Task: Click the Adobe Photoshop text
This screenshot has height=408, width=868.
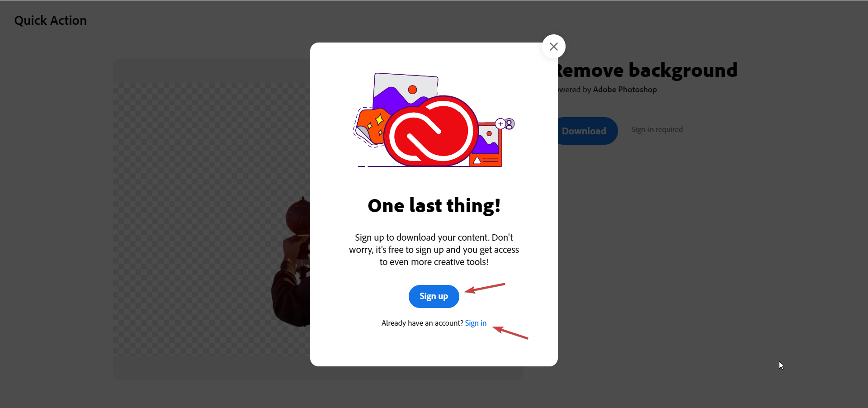Action: [625, 90]
